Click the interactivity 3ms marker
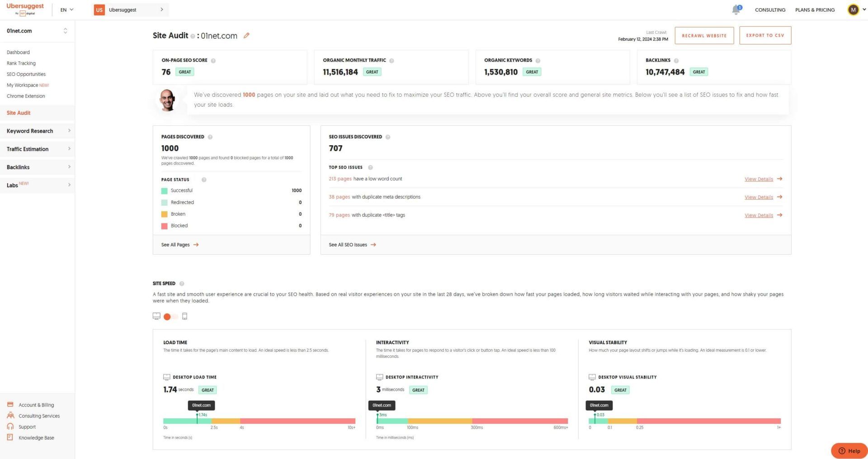 point(377,418)
